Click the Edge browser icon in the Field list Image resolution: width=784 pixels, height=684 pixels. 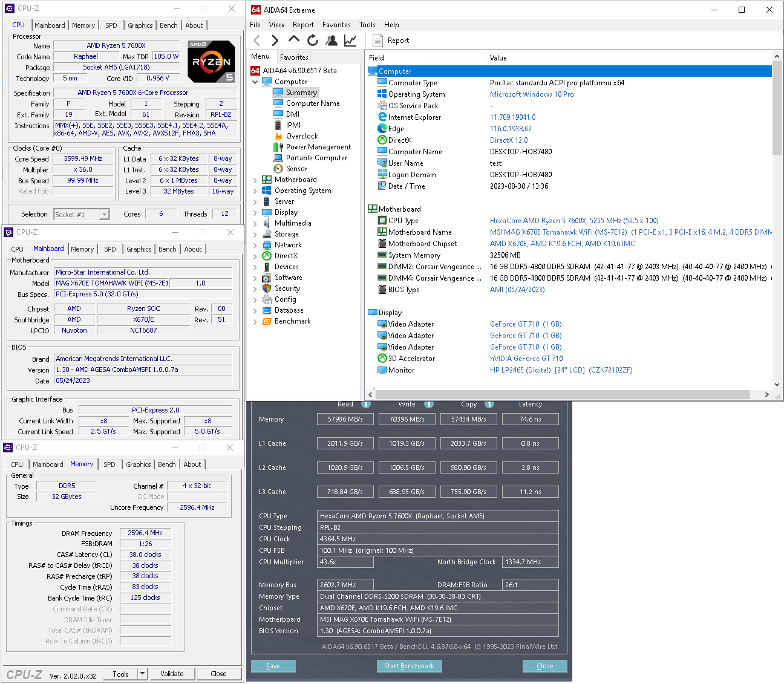tap(382, 129)
